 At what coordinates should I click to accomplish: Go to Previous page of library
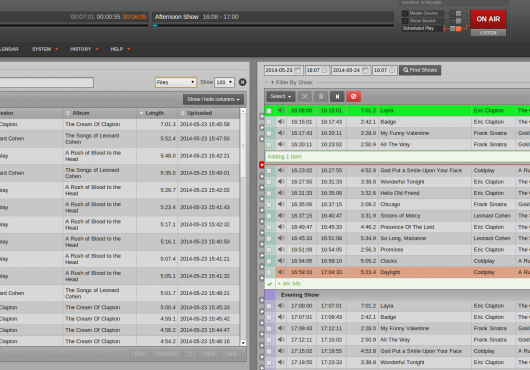click(167, 354)
